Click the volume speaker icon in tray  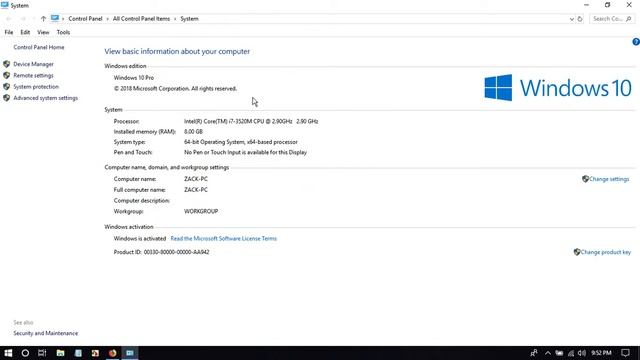582,353
